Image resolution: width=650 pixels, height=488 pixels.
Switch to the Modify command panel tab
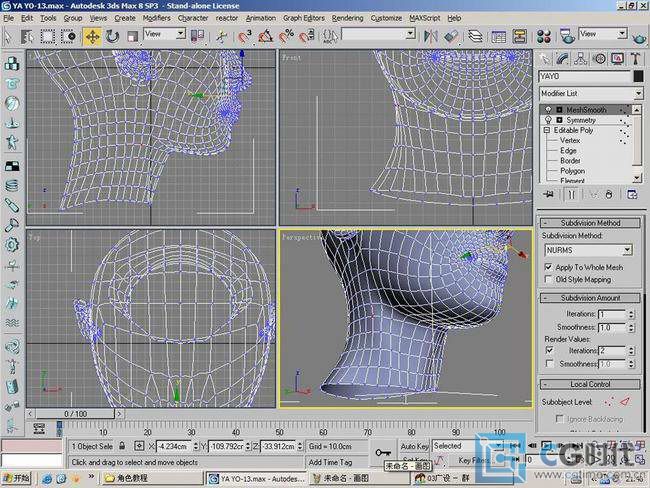click(x=563, y=59)
